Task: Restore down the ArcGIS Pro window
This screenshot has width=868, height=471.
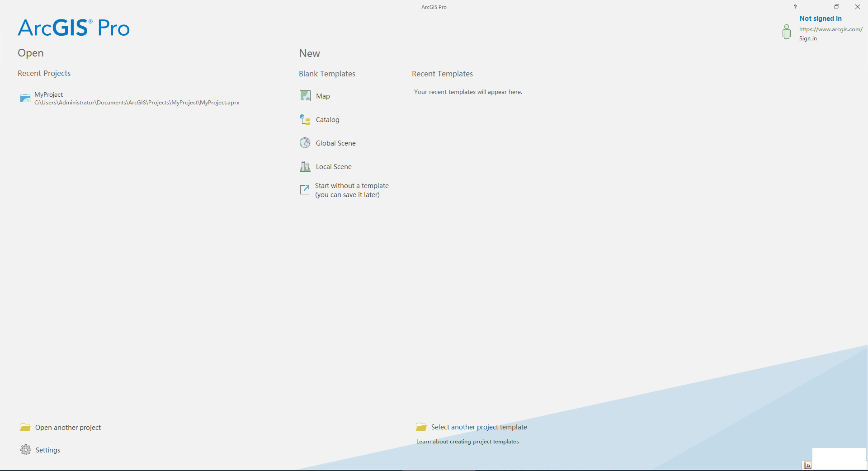Action: tap(837, 7)
